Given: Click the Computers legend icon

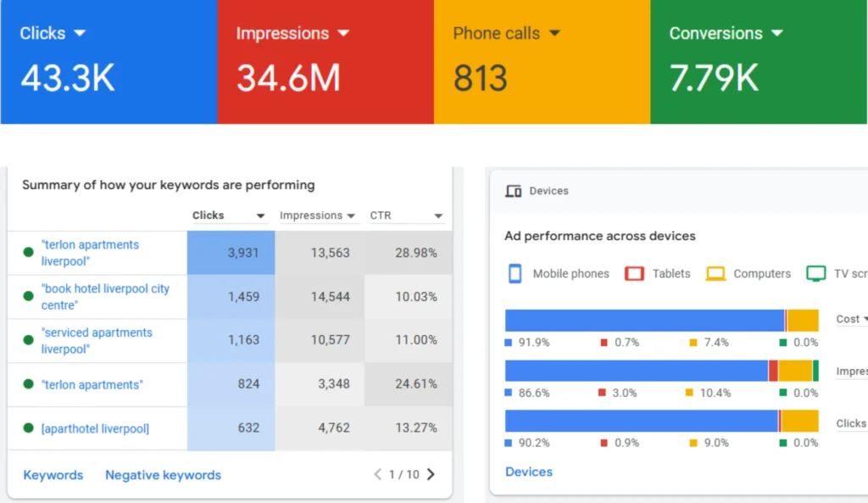Looking at the screenshot, I should point(716,273).
